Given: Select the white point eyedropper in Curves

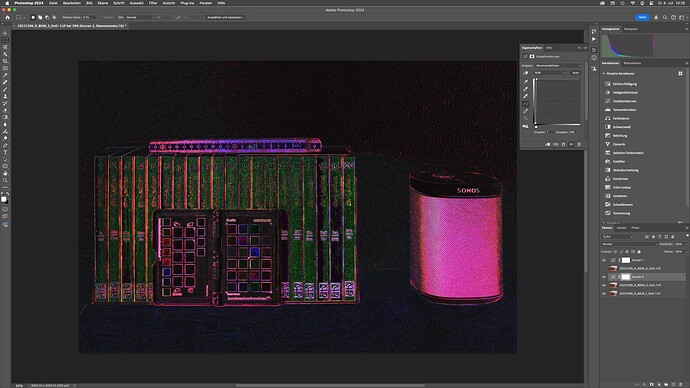Looking at the screenshot, I should (x=525, y=96).
